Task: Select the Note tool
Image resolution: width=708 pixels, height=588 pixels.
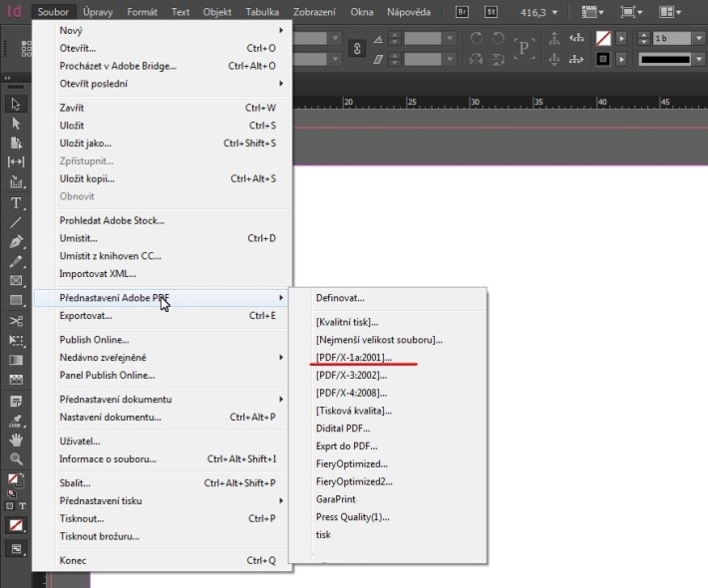Action: (x=16, y=402)
